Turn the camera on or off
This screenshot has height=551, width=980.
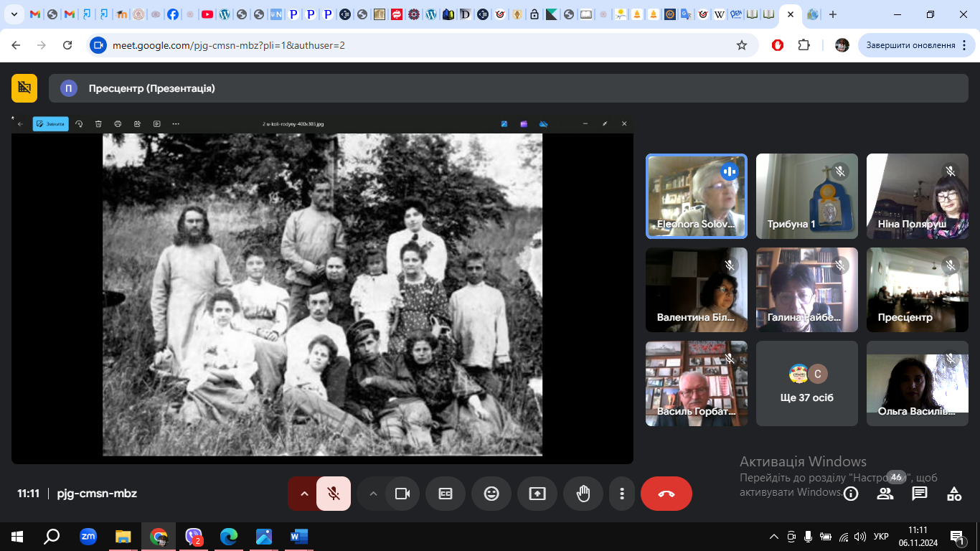tap(402, 494)
